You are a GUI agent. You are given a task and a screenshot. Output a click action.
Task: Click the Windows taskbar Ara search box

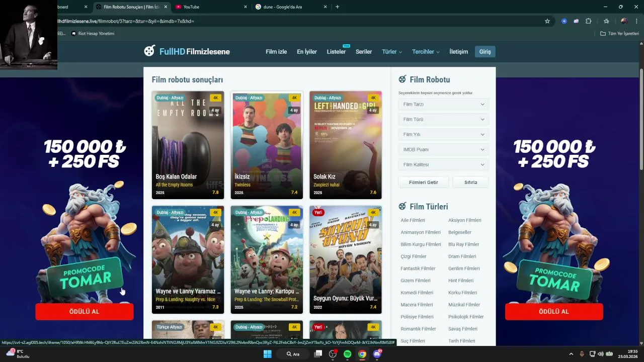tap(294, 354)
